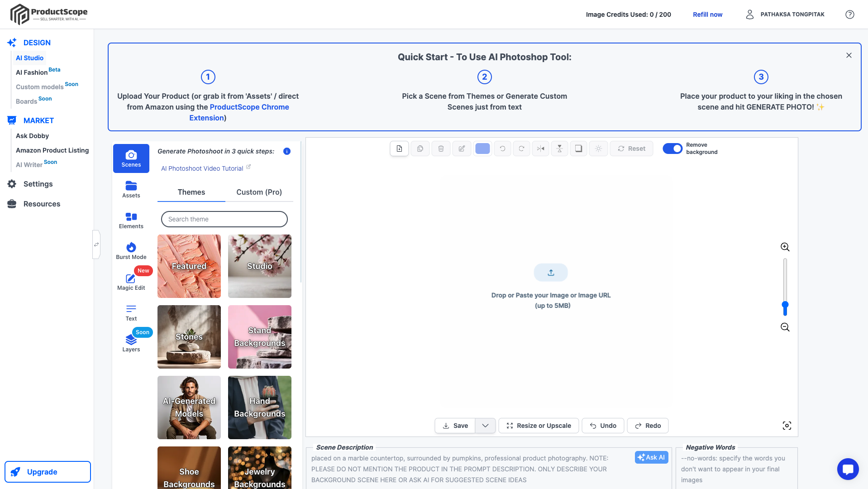The image size is (868, 489).
Task: Toggle Remove background off
Action: [672, 148]
